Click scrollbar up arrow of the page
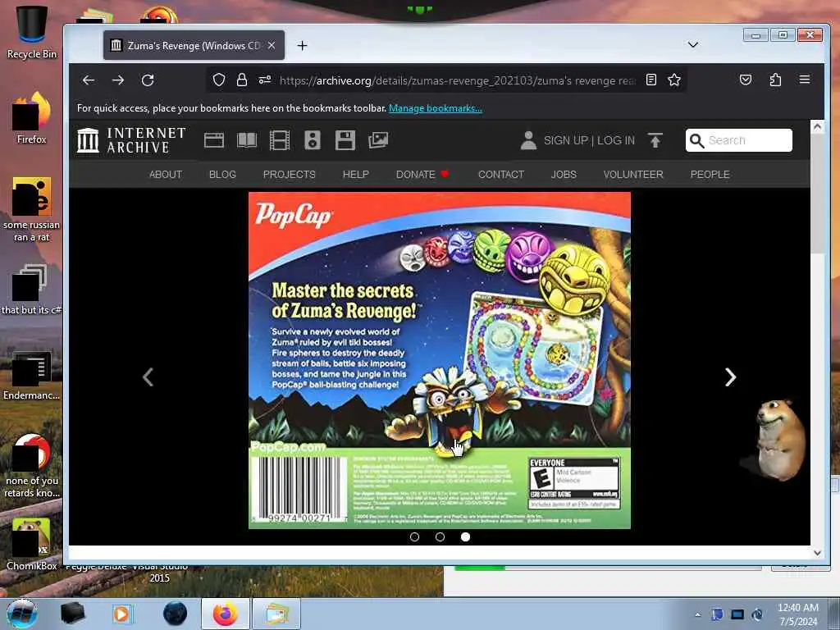The image size is (840, 630). coord(817,126)
